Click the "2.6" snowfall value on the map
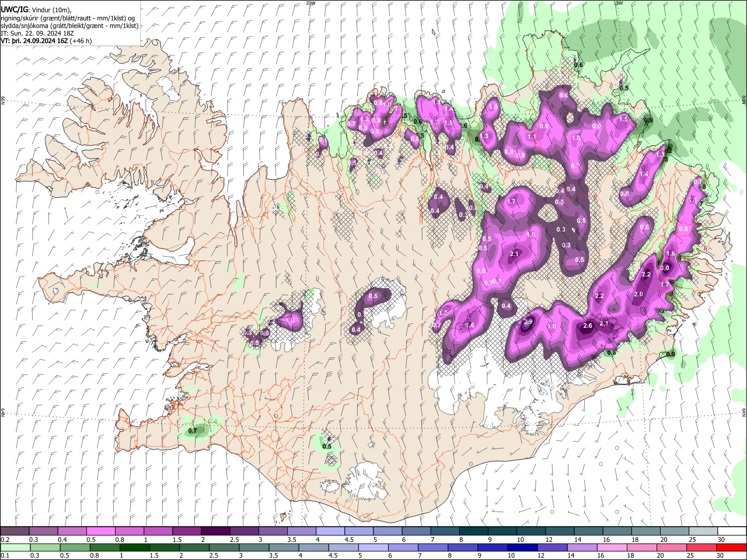The image size is (747, 560). [x=588, y=325]
